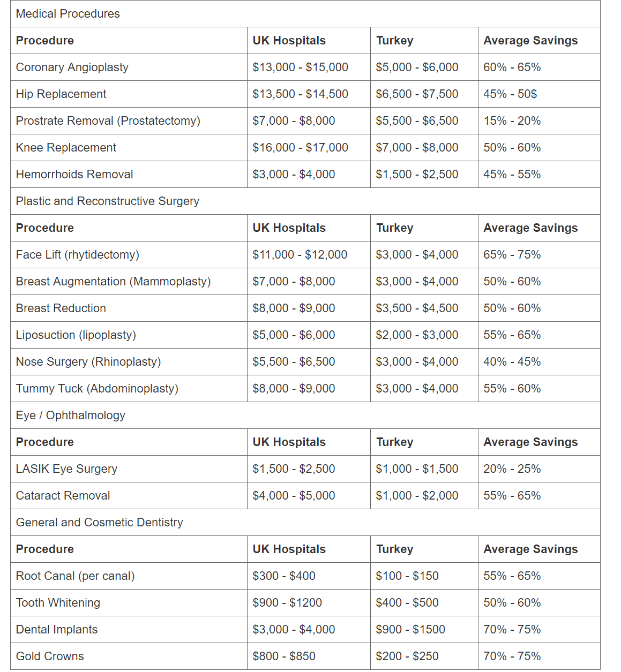
Task: Click the "Medical Procedures" section title
Action: tap(68, 14)
